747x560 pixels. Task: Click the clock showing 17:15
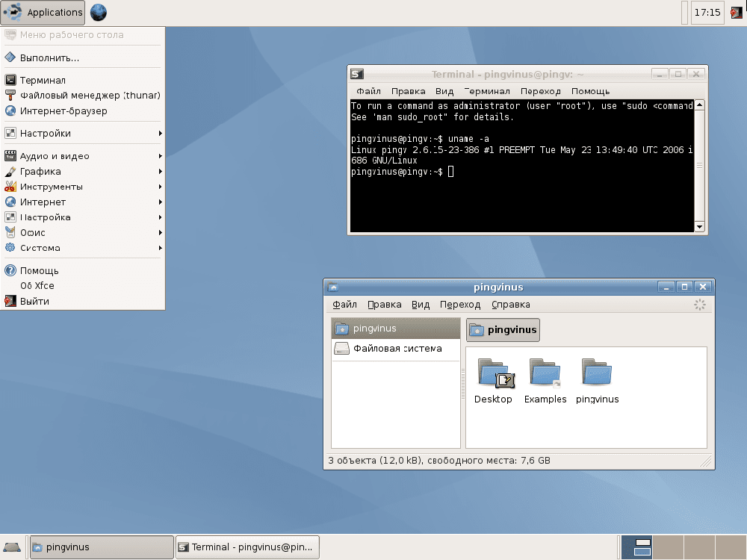coord(707,13)
